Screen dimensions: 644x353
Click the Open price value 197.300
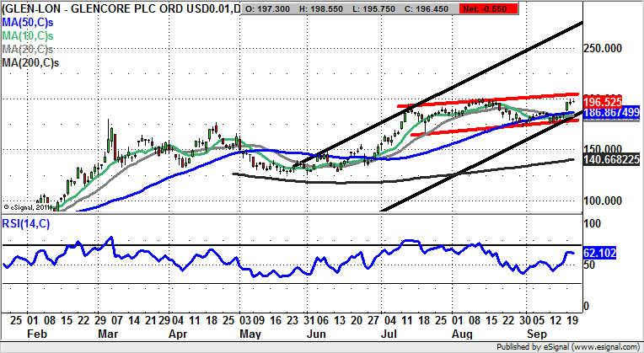coord(270,8)
